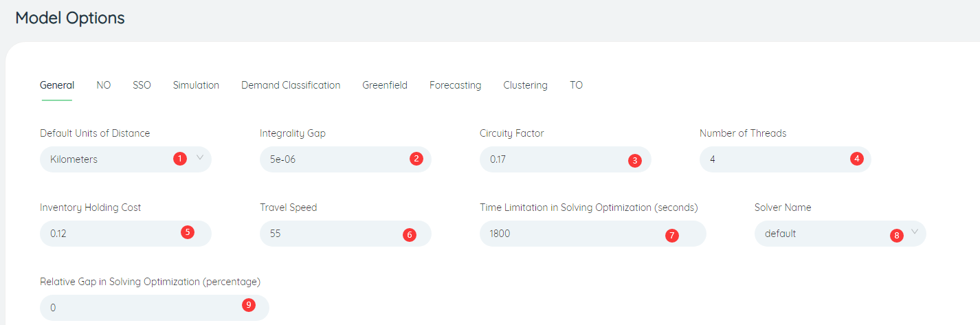Click the red marker numbered 7
980x325 pixels.
pyautogui.click(x=672, y=235)
